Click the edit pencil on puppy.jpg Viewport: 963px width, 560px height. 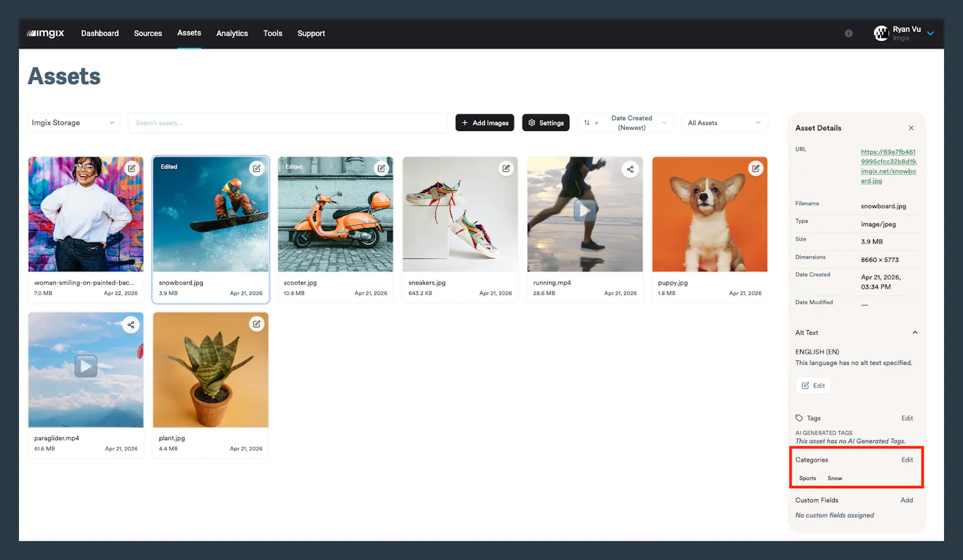(756, 168)
